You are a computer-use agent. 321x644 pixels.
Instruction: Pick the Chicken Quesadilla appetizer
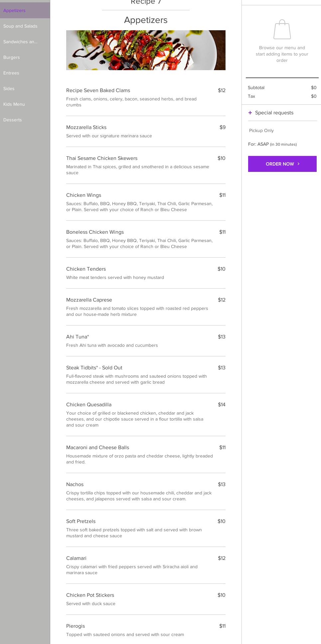coord(146,415)
